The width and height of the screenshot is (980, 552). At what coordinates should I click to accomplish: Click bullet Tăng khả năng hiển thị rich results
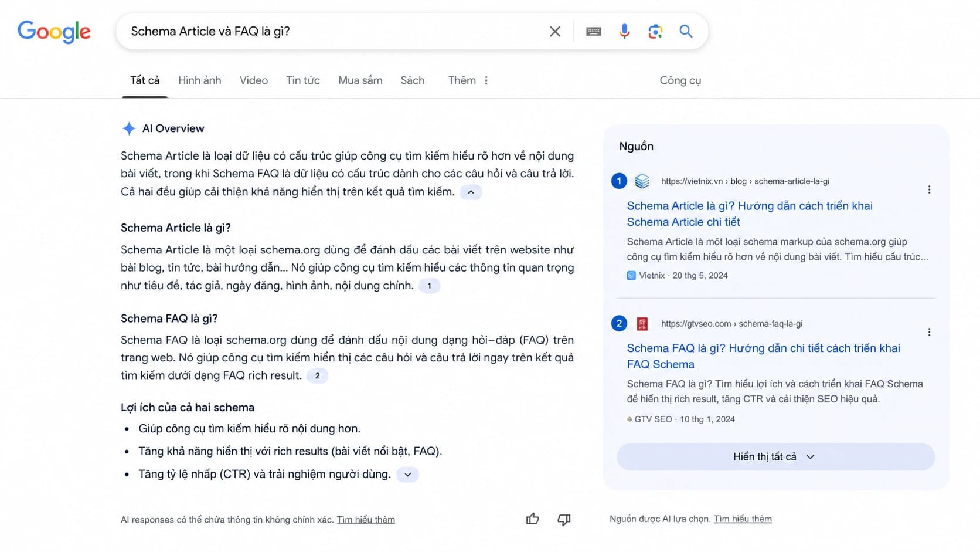click(290, 451)
